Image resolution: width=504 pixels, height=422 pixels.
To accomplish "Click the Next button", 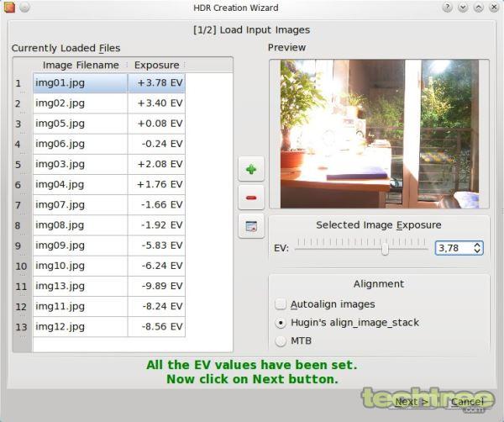I will click(x=412, y=402).
